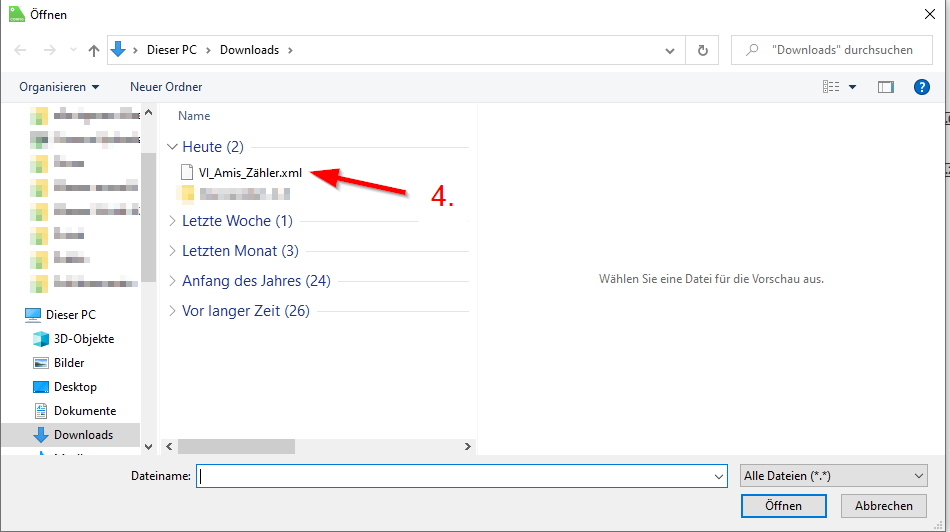Open file type filter 'Alle Dateien (*.*)'

[x=834, y=476]
